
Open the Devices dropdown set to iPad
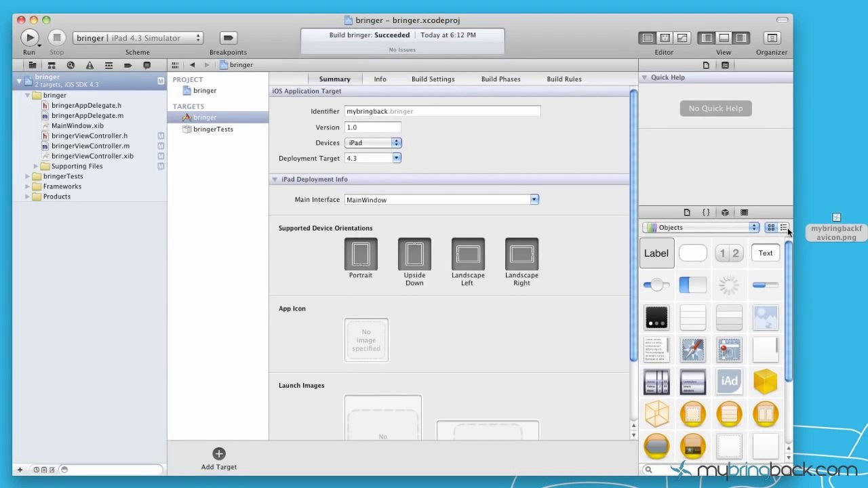[374, 143]
